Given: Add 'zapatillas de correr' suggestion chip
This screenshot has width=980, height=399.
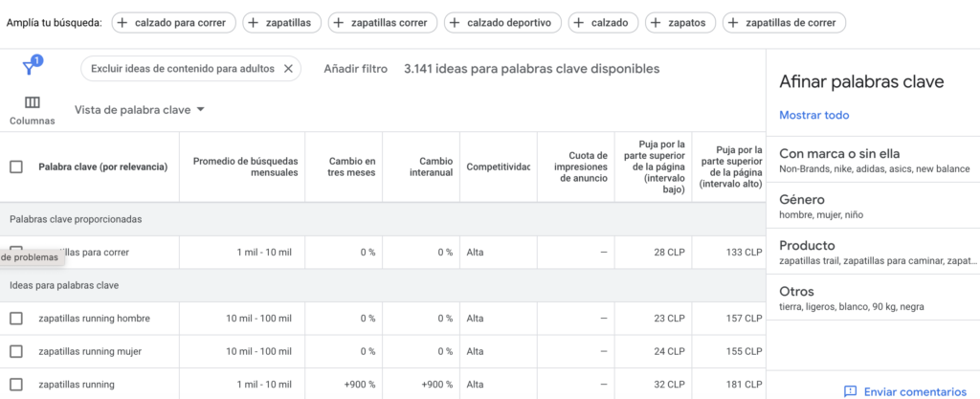Looking at the screenshot, I should tap(784, 23).
